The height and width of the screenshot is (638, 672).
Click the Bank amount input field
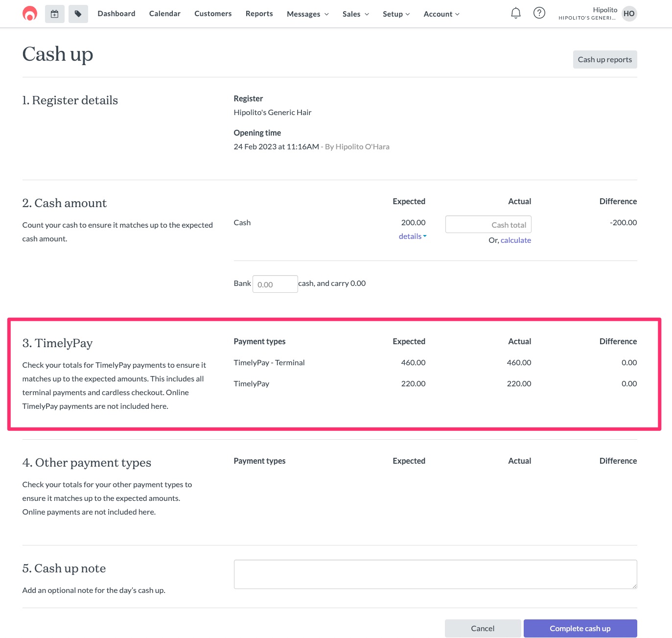click(275, 284)
